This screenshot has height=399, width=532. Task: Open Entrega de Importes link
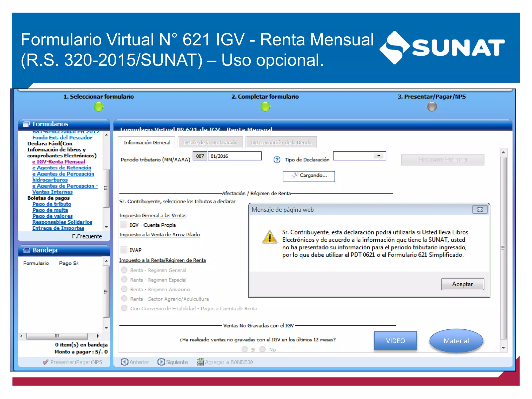click(58, 228)
